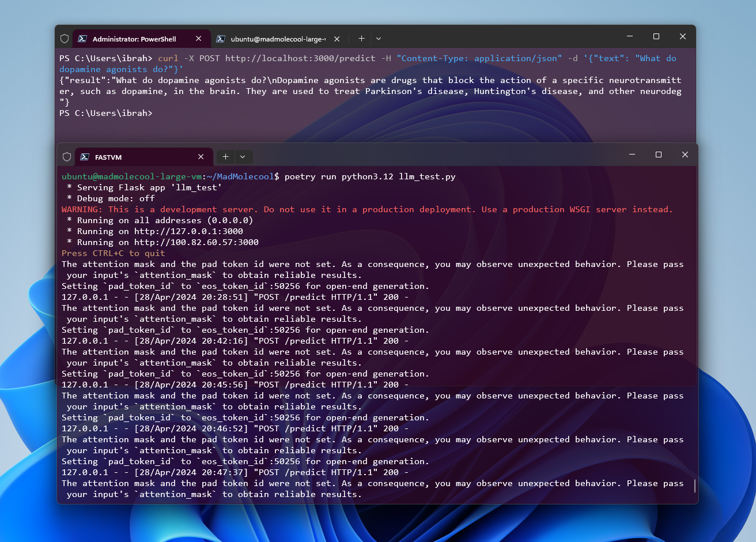Expand the profile dropdown in the FASTVM window

click(243, 157)
